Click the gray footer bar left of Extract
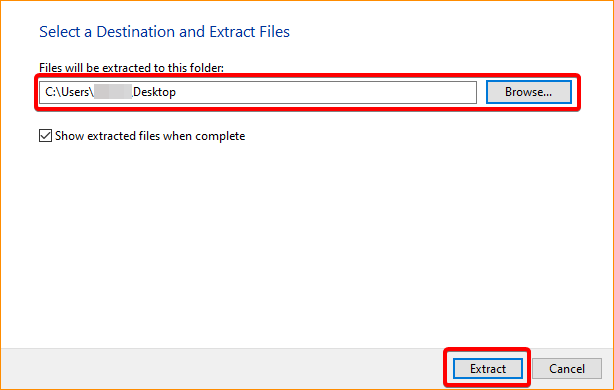This screenshot has height=390, width=614. (223, 368)
